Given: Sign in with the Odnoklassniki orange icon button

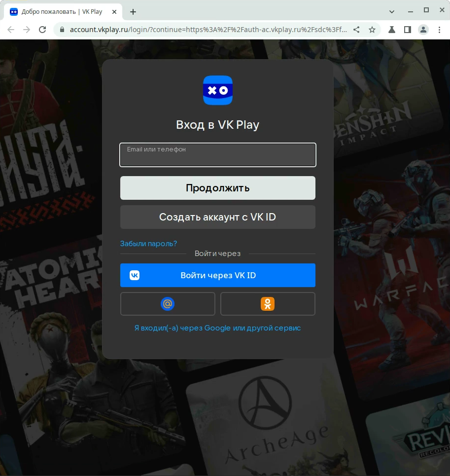Looking at the screenshot, I should pyautogui.click(x=268, y=304).
